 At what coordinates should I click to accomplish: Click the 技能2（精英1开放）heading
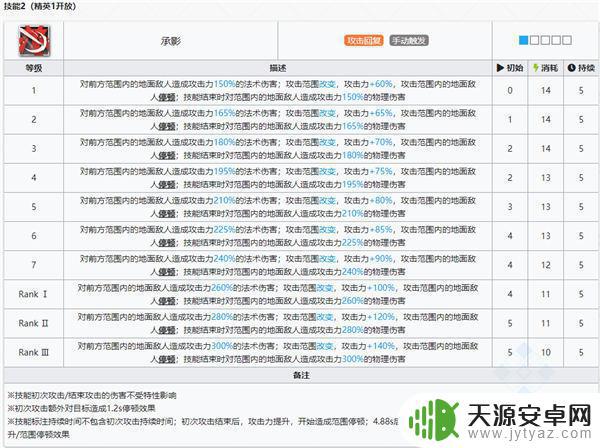pos(40,7)
